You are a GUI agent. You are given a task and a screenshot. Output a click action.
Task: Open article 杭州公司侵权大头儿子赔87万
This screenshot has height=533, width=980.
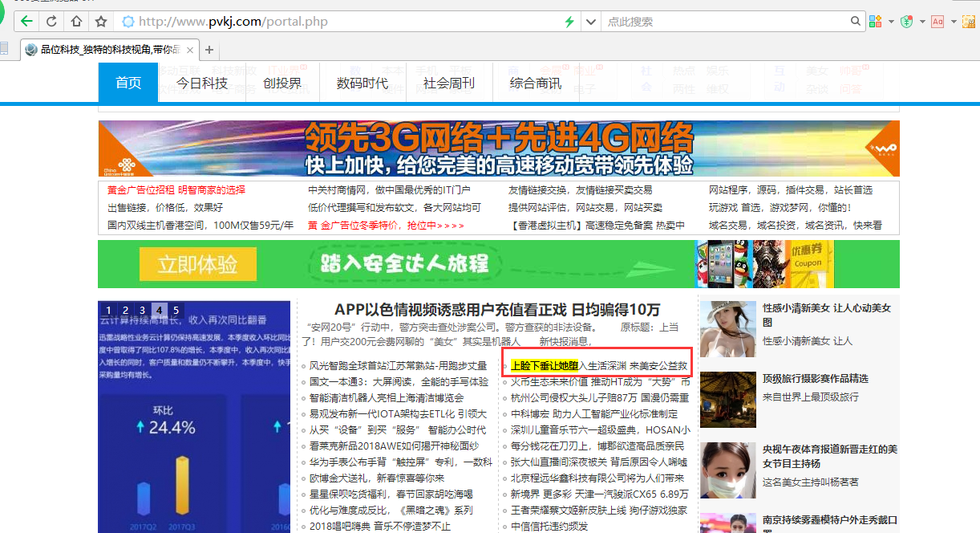[x=600, y=397]
